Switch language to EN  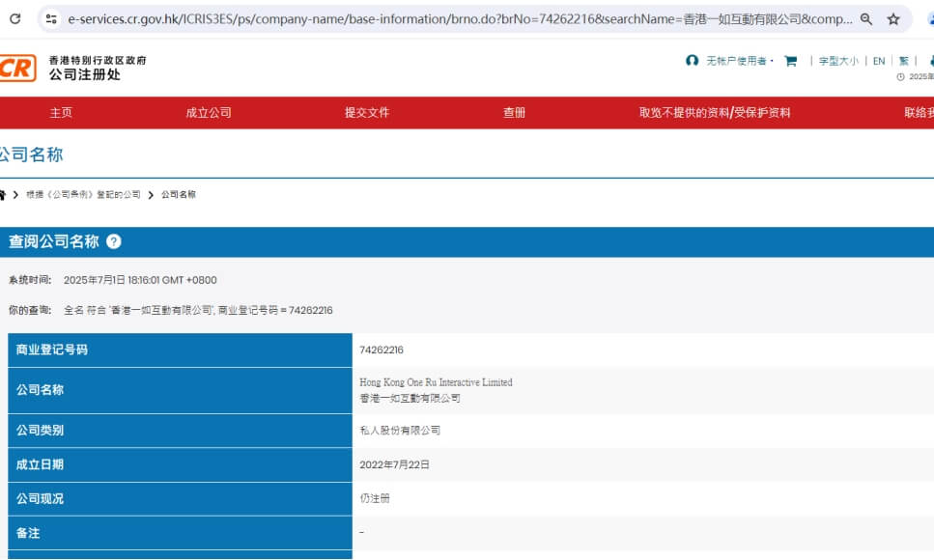click(879, 61)
